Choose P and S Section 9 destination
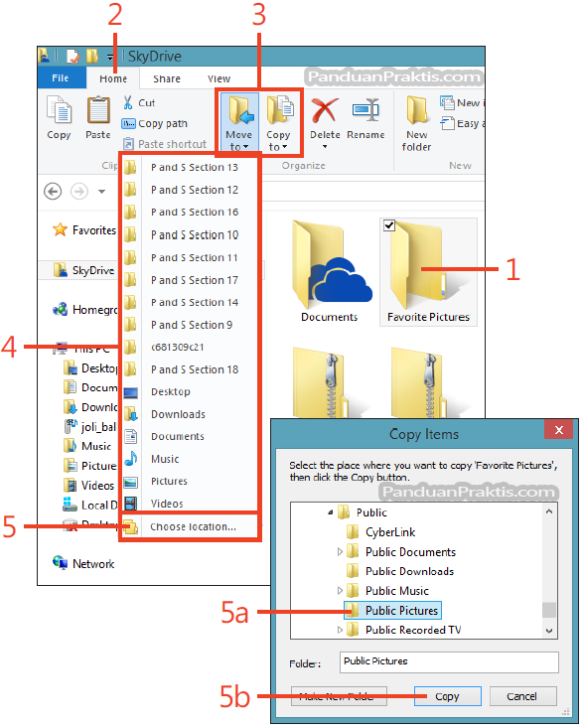This screenshot has width=582, height=728. coord(190,325)
